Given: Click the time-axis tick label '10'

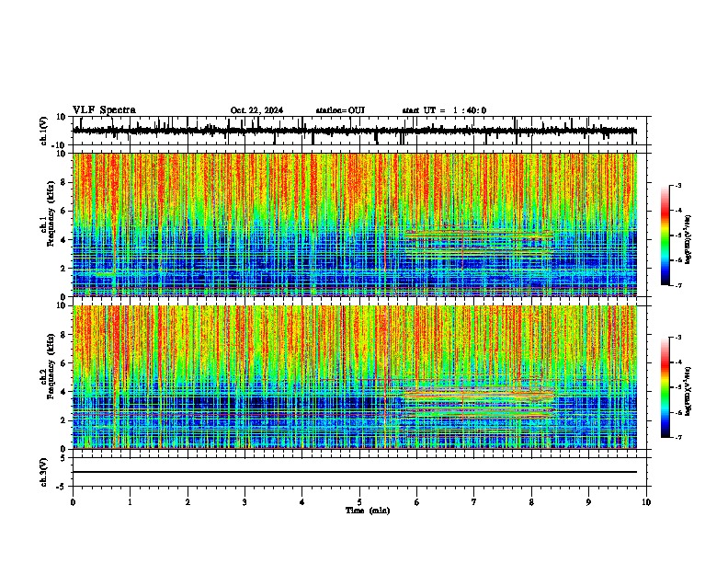Looking at the screenshot, I should tap(646, 502).
